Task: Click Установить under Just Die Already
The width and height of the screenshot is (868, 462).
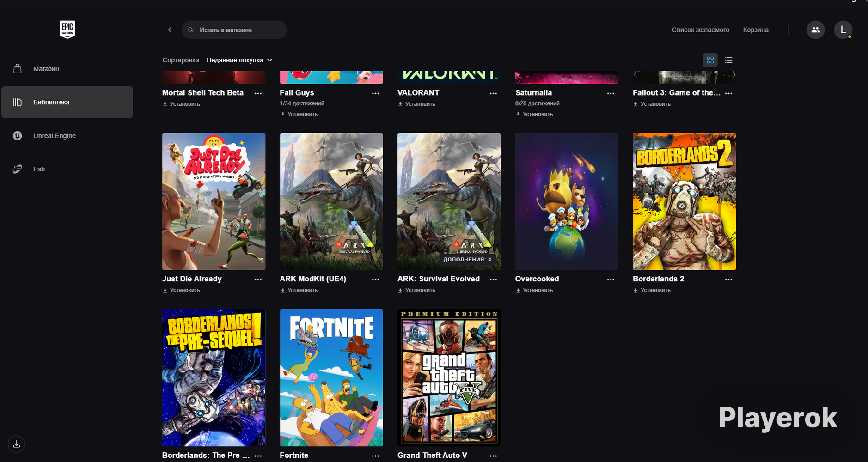Action: pyautogui.click(x=181, y=290)
